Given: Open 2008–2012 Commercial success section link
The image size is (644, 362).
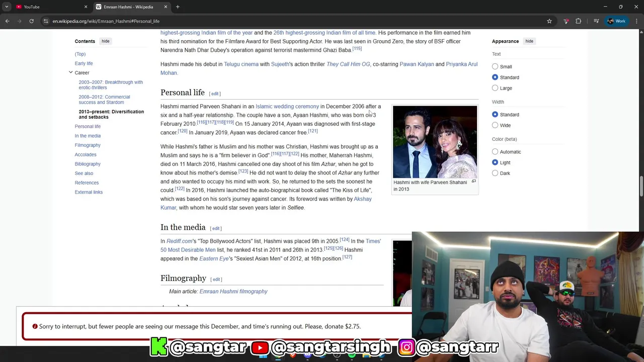Looking at the screenshot, I should [104, 100].
